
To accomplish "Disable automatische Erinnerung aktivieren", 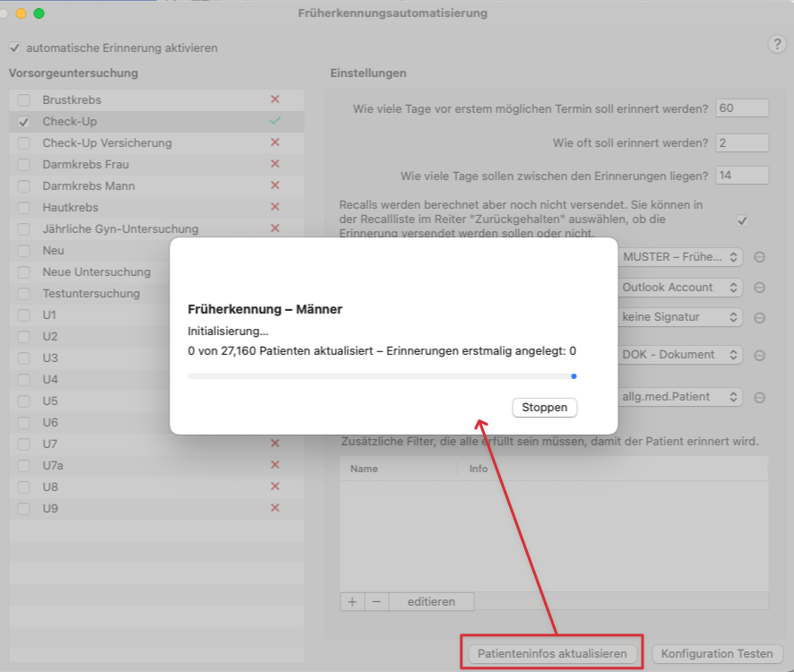I will click(13, 47).
